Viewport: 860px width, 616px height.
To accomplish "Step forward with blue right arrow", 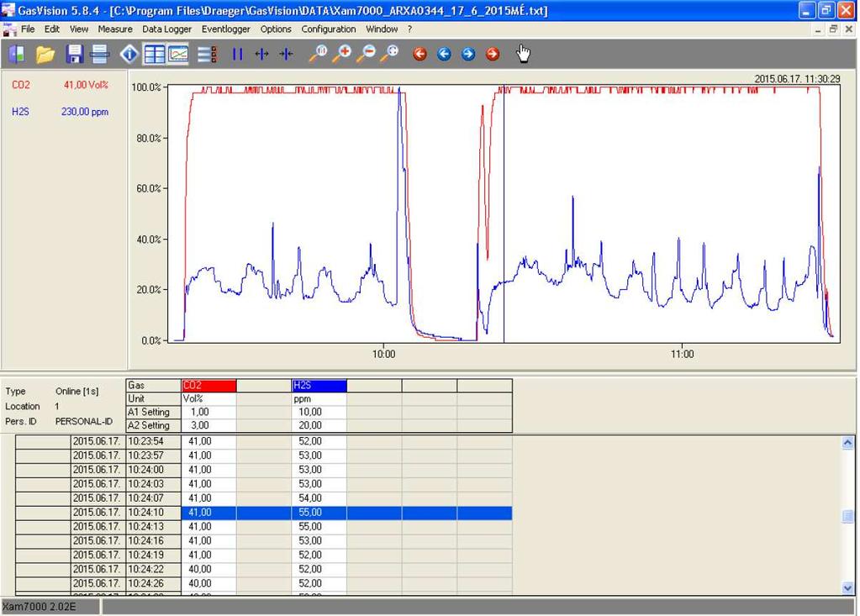I will click(468, 54).
